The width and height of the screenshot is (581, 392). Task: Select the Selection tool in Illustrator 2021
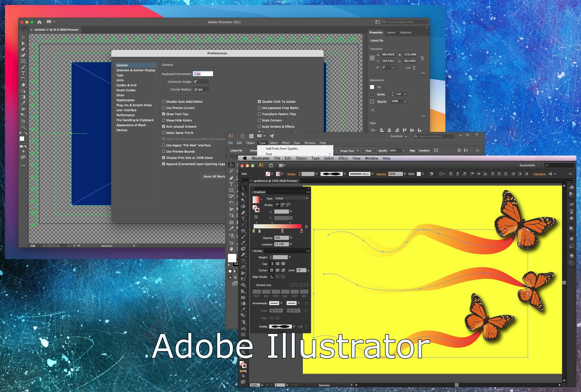tap(23, 37)
